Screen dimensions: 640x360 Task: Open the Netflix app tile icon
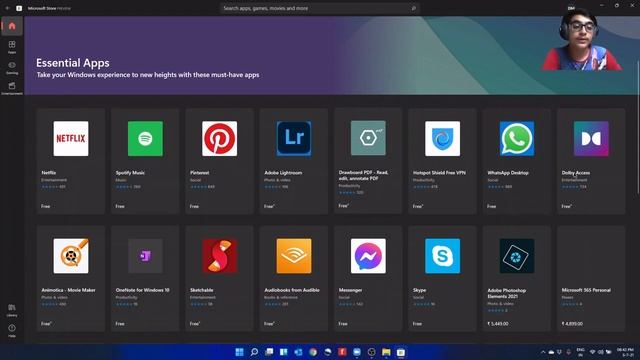tap(71, 138)
